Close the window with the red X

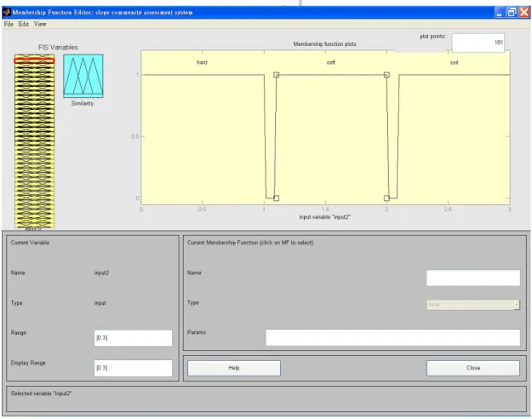coord(524,13)
